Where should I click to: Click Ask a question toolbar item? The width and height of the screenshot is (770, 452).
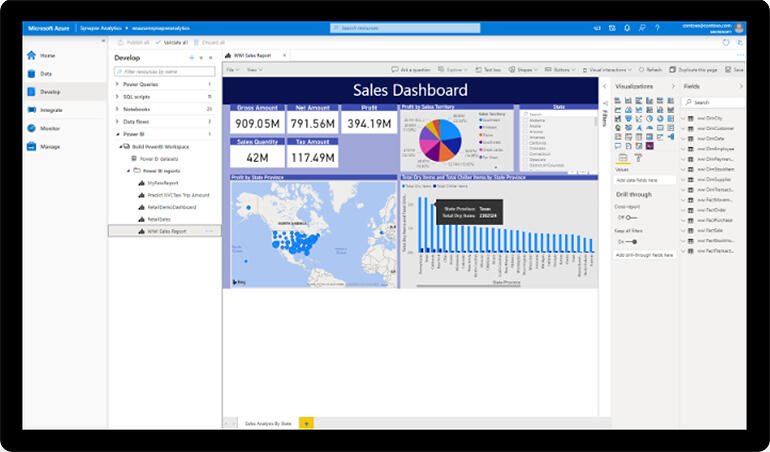411,70
